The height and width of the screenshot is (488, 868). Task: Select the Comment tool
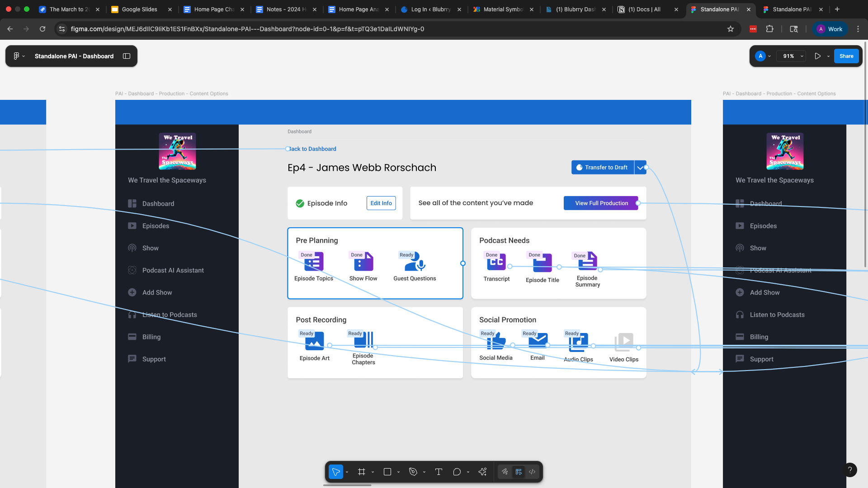(x=457, y=472)
